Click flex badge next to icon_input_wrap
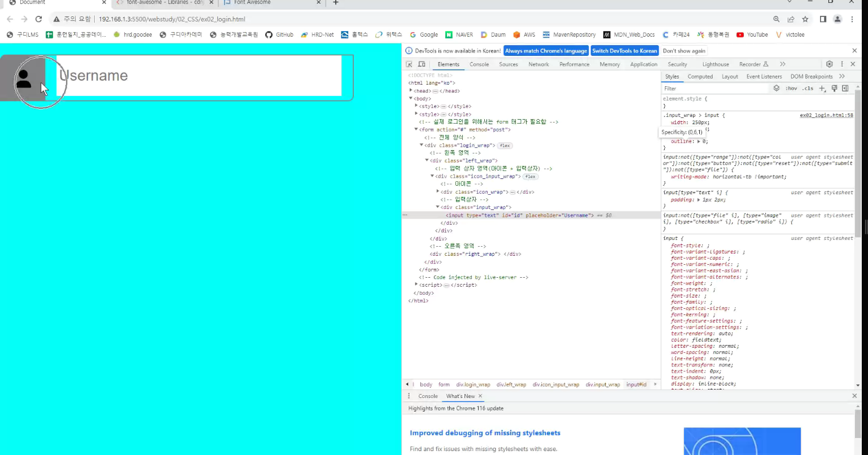This screenshot has width=868, height=455. (x=530, y=177)
